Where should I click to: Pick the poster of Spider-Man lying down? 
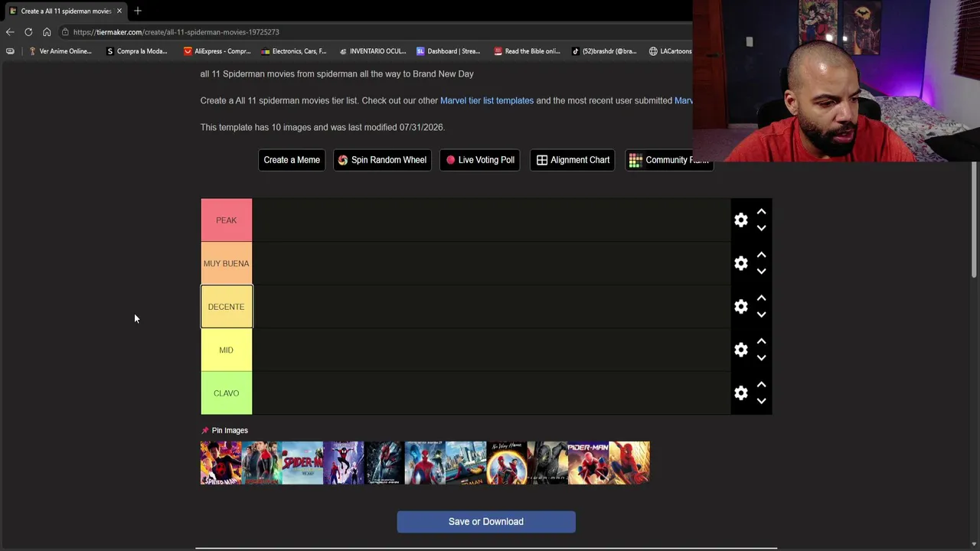[x=465, y=463]
